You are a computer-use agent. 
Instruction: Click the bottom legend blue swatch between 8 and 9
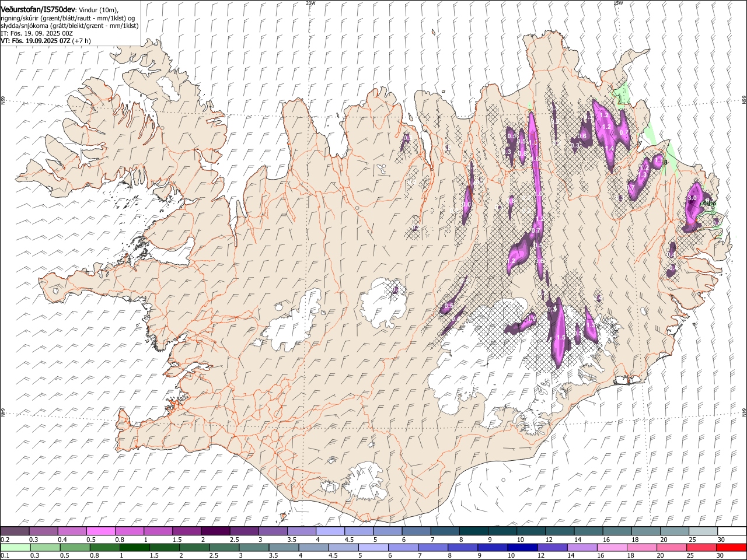463,547
